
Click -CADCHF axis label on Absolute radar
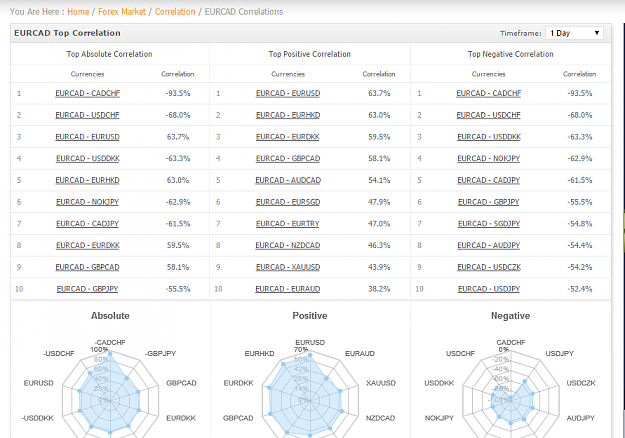(110, 342)
